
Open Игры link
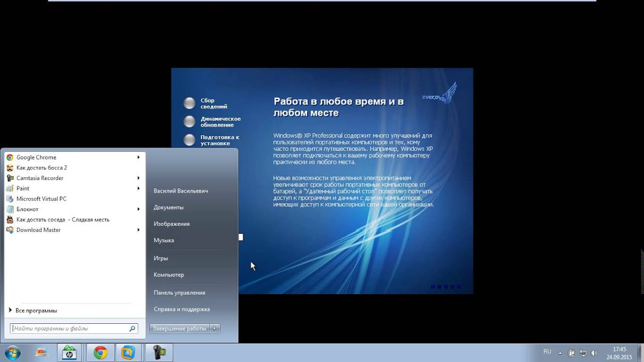point(161,258)
